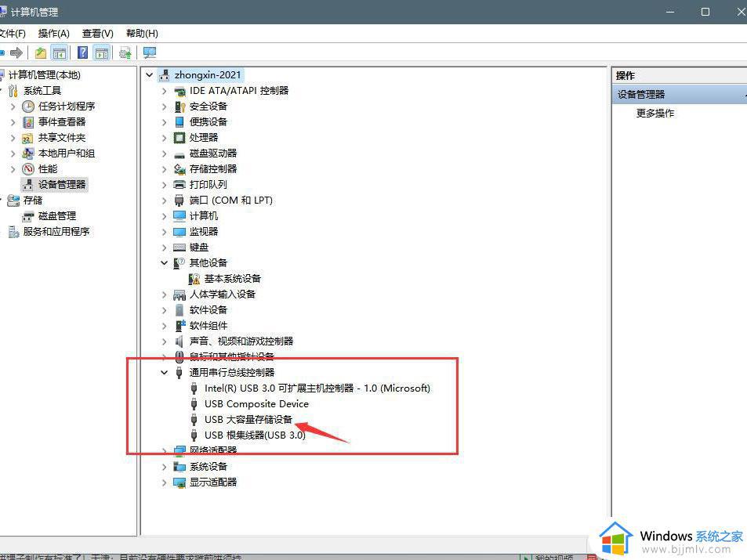Image resolution: width=747 pixels, height=560 pixels.
Task: Select 系统工具 in the left tree
Action: pos(42,91)
